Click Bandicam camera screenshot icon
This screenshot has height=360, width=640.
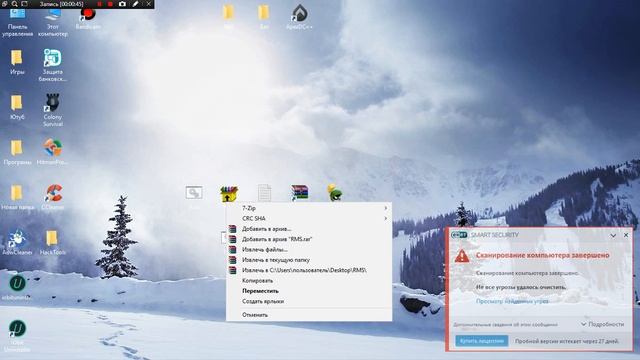point(122,4)
